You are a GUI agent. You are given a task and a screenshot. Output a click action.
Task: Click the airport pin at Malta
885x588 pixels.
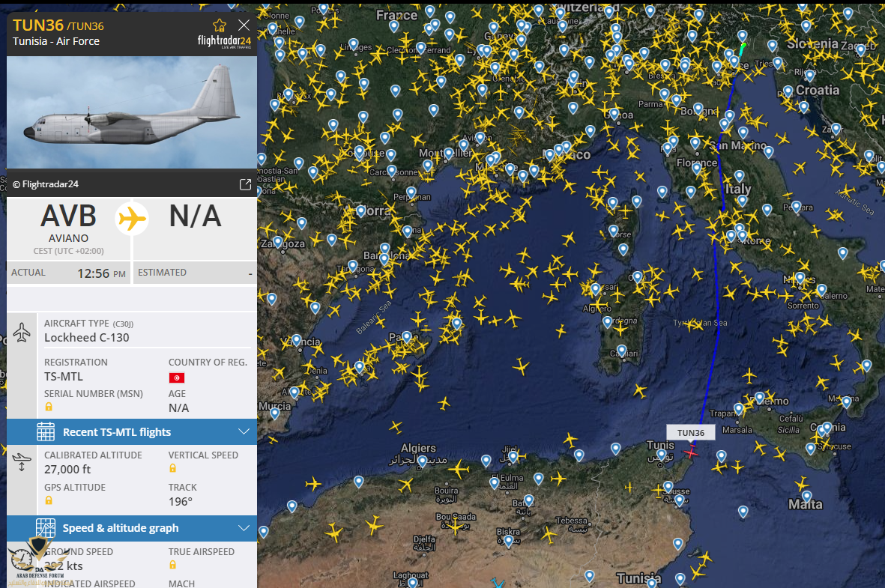(x=807, y=497)
